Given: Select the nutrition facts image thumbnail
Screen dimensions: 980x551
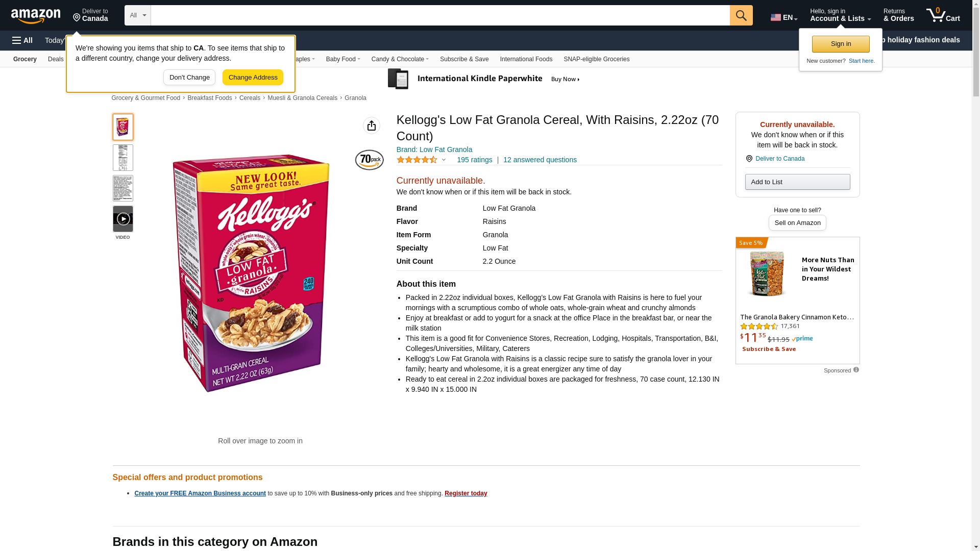Looking at the screenshot, I should point(123,158).
